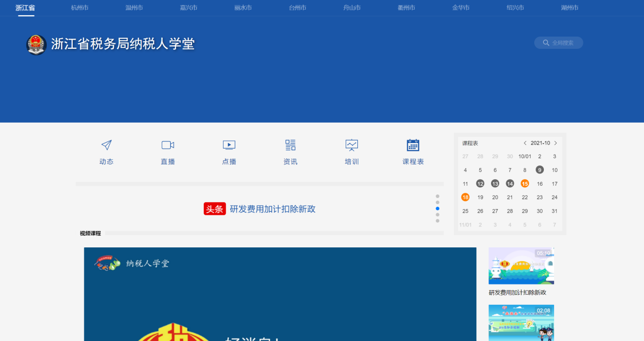
Task: Click date 17 in the calendar
Action: pyautogui.click(x=555, y=184)
